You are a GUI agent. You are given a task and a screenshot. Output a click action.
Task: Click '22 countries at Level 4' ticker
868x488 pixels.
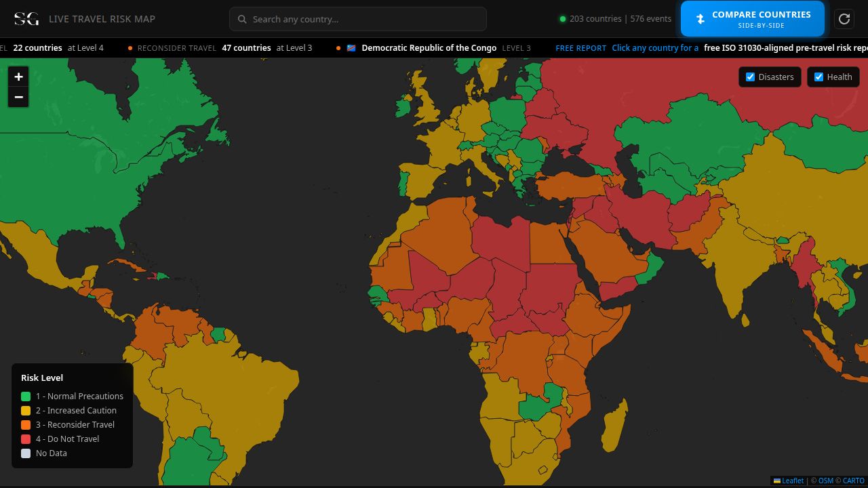58,48
